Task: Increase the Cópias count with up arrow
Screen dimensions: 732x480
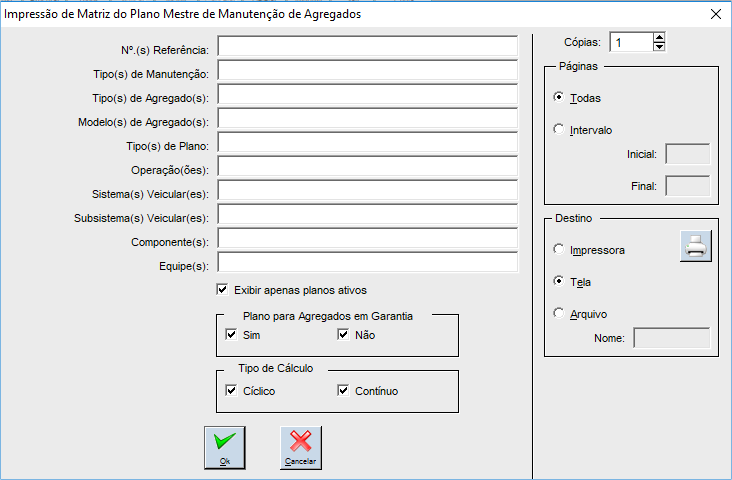Action: tap(658, 38)
